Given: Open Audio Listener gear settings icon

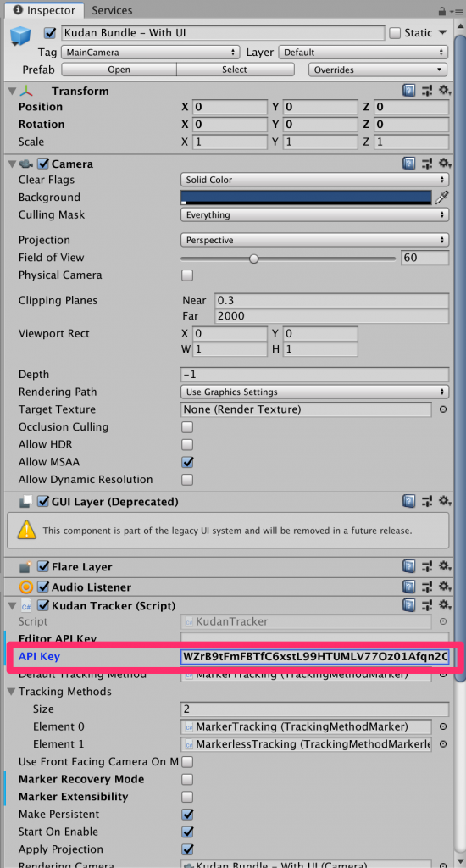Looking at the screenshot, I should tap(445, 587).
